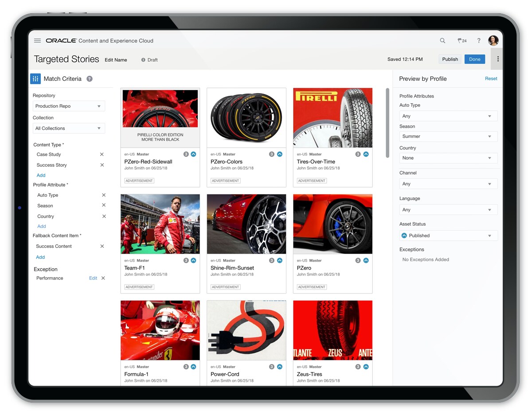Click ADVERTISEMENT tag on Team-F1 card
Viewport: 532px width, 415px height.
coord(139,287)
